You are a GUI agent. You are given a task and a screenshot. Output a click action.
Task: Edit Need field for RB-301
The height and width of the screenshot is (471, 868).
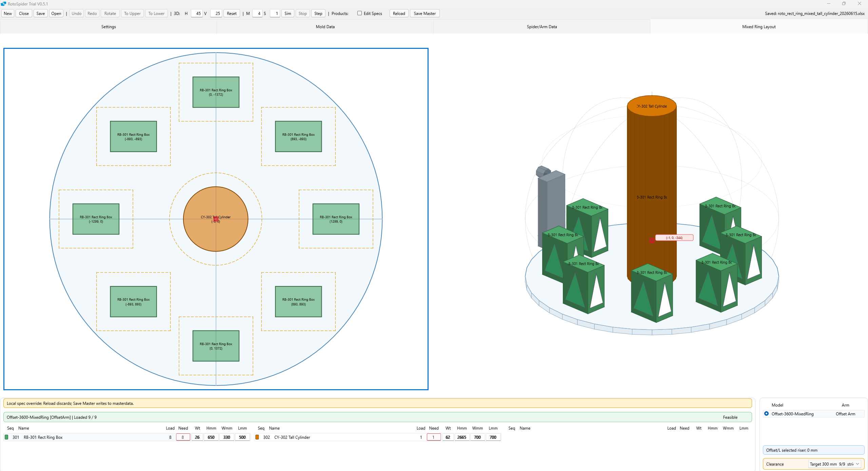click(x=183, y=437)
